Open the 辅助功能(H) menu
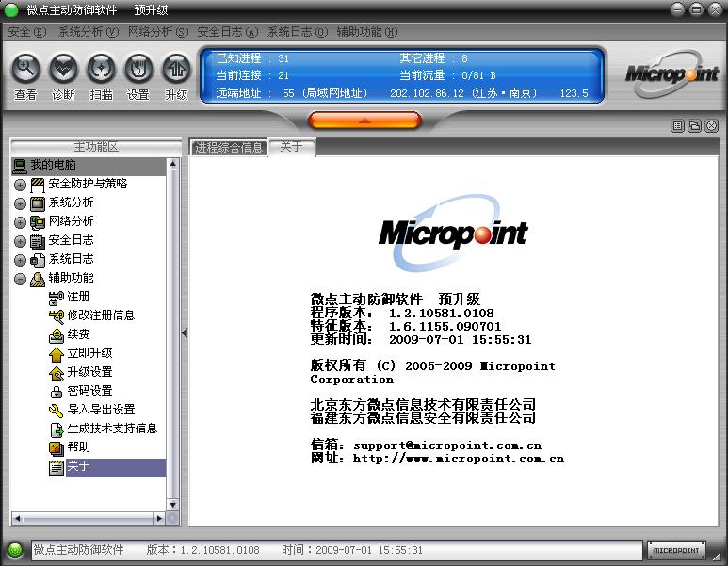Image resolution: width=728 pixels, height=566 pixels. point(366,32)
